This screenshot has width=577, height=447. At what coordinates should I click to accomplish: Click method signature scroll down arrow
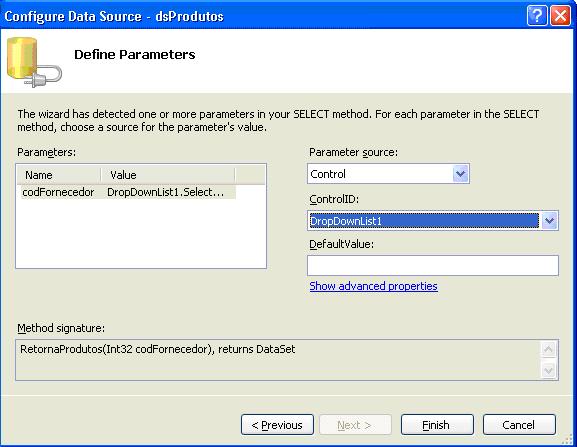click(x=548, y=370)
